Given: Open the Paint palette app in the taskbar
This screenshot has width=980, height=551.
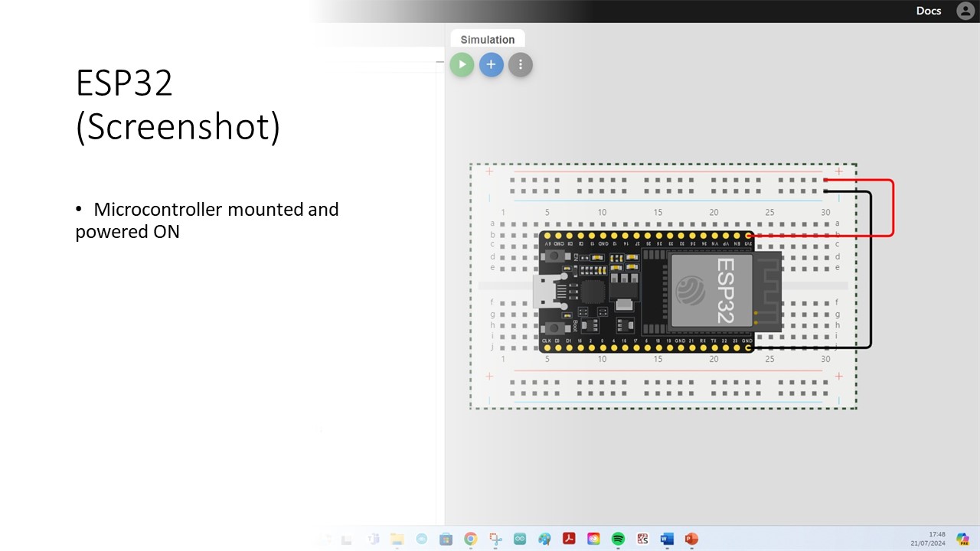Looking at the screenshot, I should 544,539.
